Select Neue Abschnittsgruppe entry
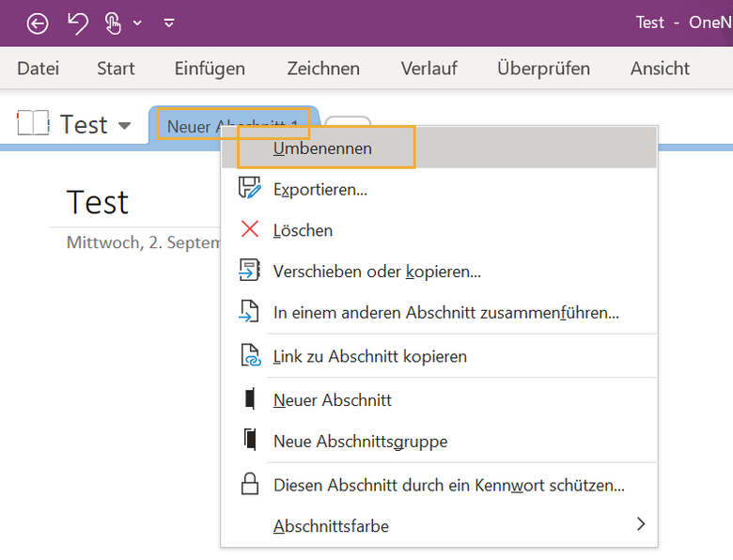Image resolution: width=733 pixels, height=560 pixels. (x=439, y=441)
